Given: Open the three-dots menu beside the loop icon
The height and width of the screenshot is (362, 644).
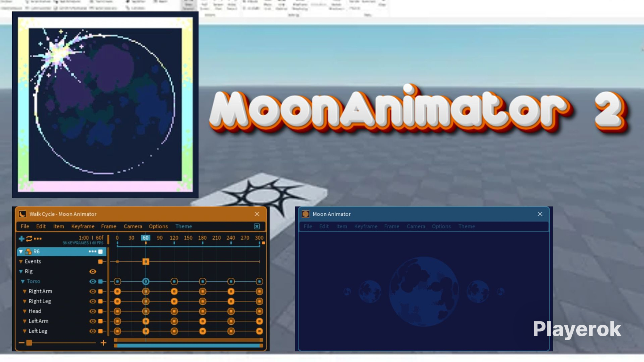Looking at the screenshot, I should (38, 239).
